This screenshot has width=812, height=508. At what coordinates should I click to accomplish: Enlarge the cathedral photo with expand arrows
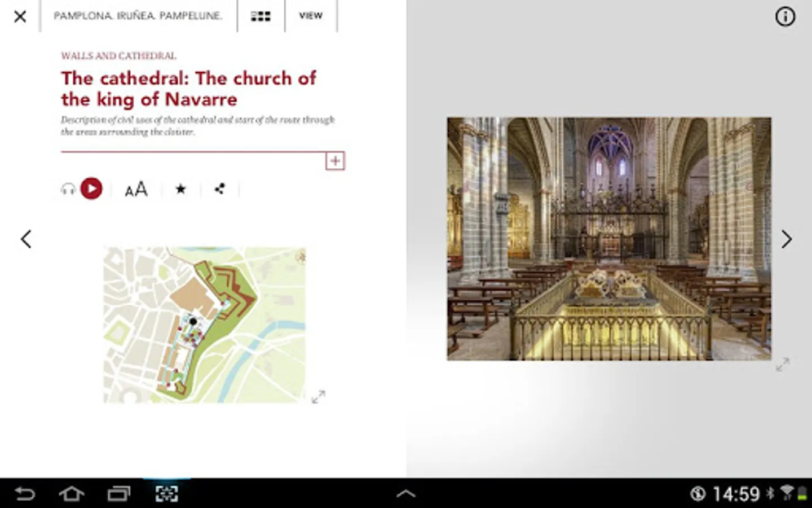pos(782,365)
